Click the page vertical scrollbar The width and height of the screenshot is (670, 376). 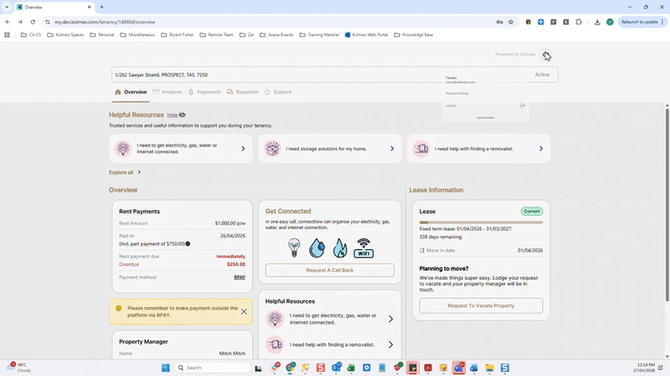(x=667, y=205)
